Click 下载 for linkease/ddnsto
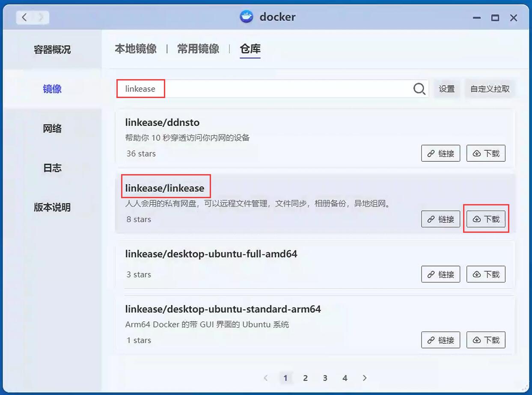 tap(486, 153)
